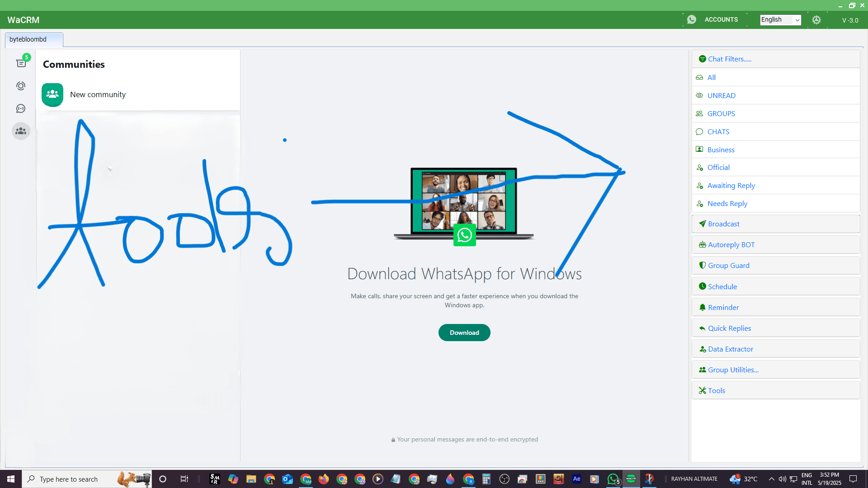
Task: Click the robot icon for Autoreply BOT
Action: pyautogui.click(x=703, y=244)
